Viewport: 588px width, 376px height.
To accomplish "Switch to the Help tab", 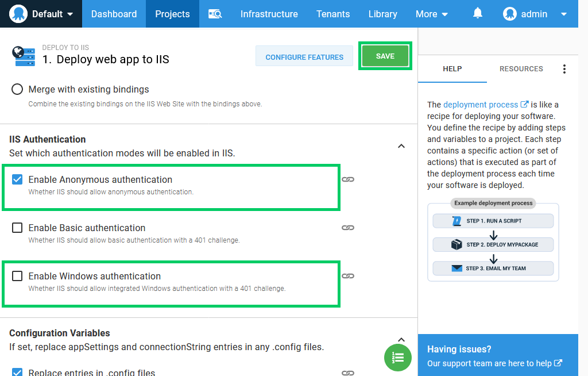I will tap(452, 69).
